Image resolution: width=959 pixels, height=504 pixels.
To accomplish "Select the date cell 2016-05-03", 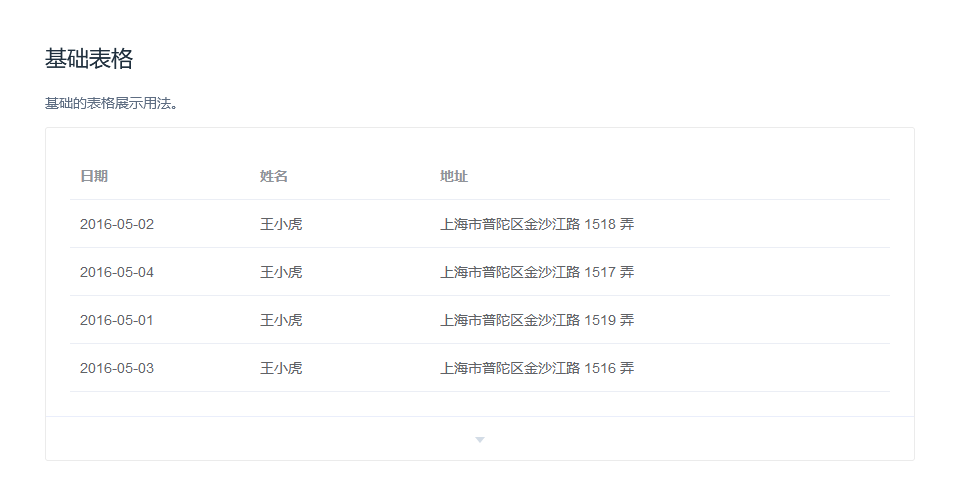I will pos(117,368).
